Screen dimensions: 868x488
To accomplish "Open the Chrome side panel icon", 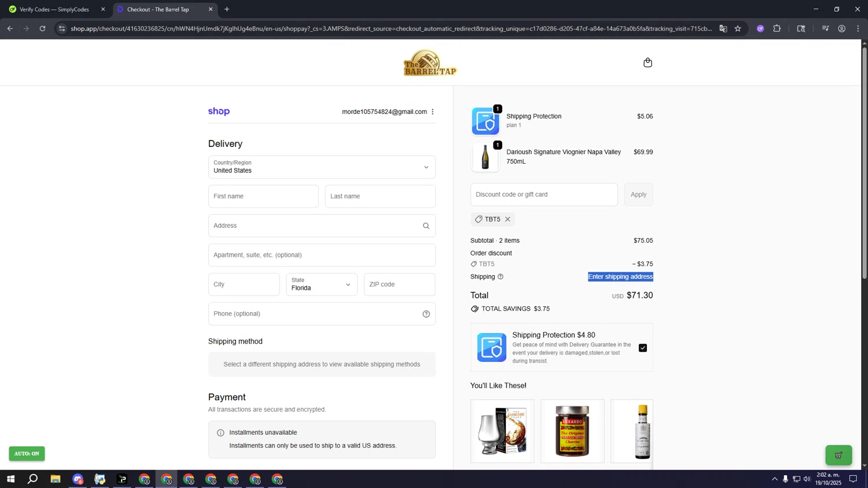I will click(801, 28).
